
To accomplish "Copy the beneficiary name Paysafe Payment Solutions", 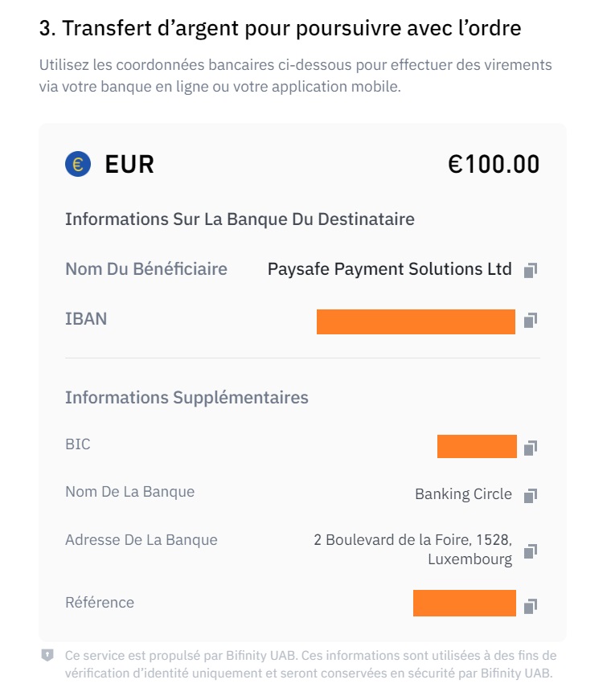I will coord(530,270).
